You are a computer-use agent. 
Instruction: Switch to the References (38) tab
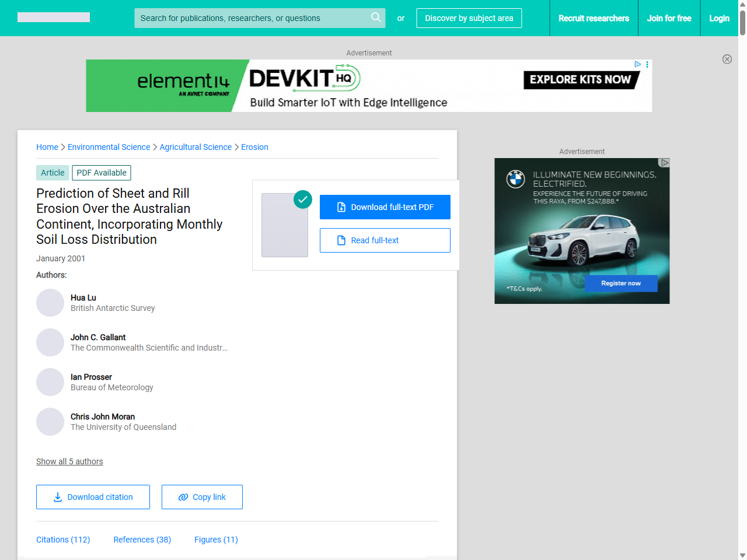142,540
